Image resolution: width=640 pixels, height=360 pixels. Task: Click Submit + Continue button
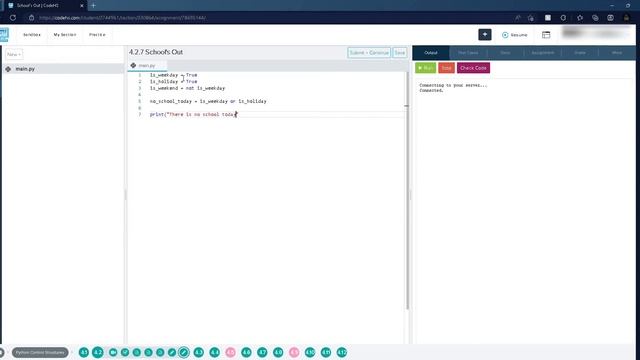point(369,53)
